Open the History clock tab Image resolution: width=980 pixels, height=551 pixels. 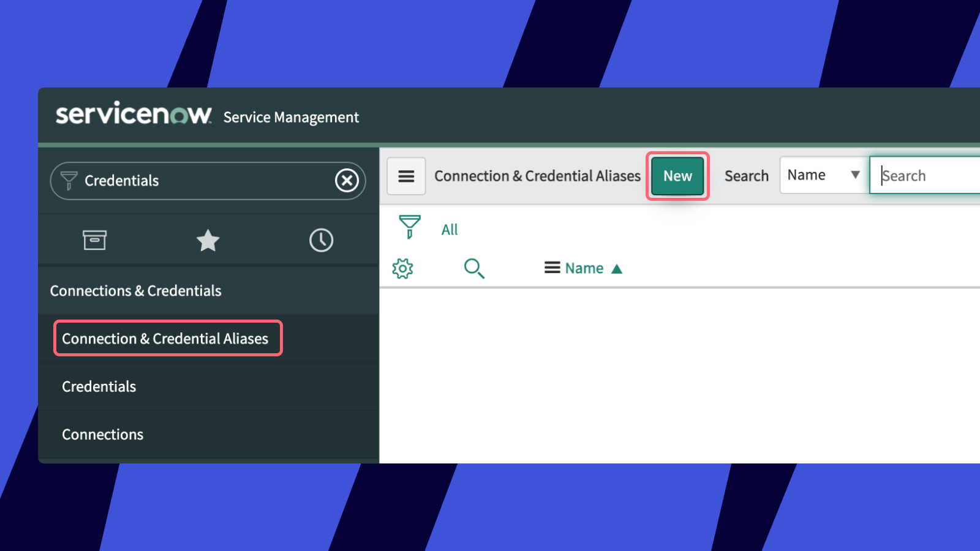[321, 240]
